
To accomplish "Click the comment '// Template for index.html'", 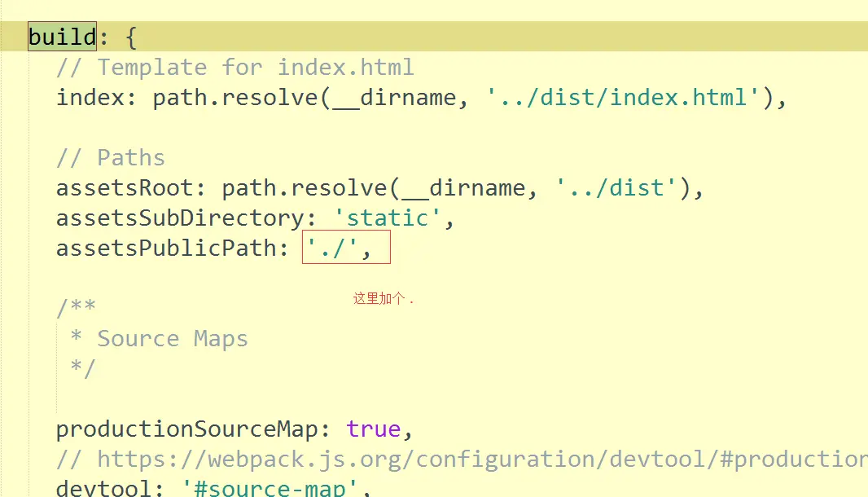I will 235,68.
